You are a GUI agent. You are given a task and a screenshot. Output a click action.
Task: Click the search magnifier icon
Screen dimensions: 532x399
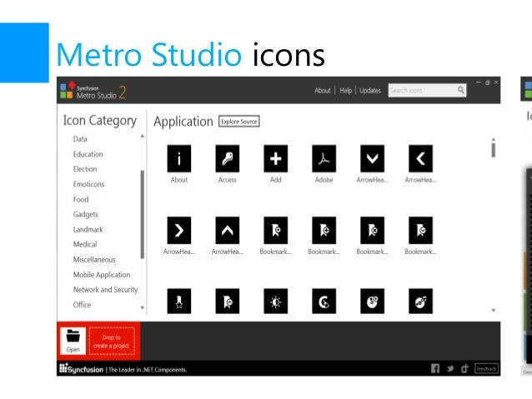[x=460, y=90]
